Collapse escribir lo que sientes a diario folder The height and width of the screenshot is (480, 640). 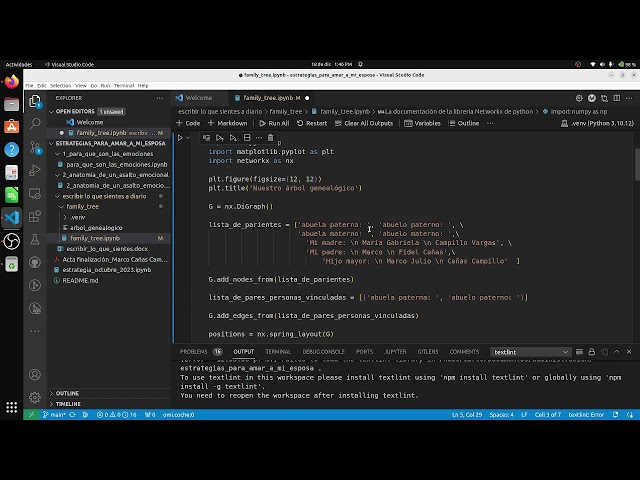(58, 196)
